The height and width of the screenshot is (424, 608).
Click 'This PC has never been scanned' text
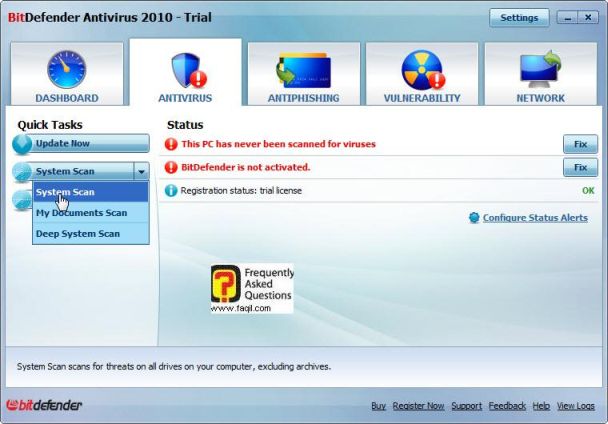[278, 144]
